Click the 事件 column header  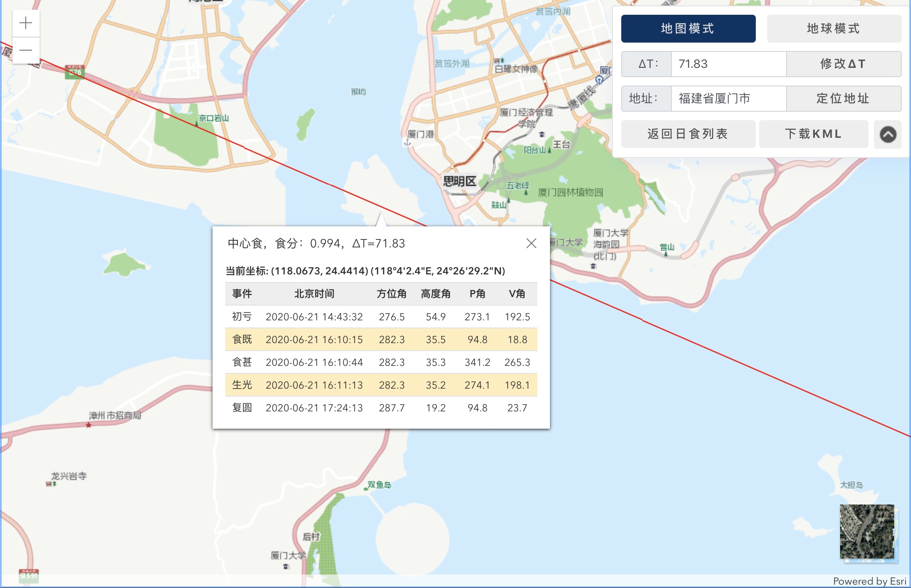[x=242, y=294]
